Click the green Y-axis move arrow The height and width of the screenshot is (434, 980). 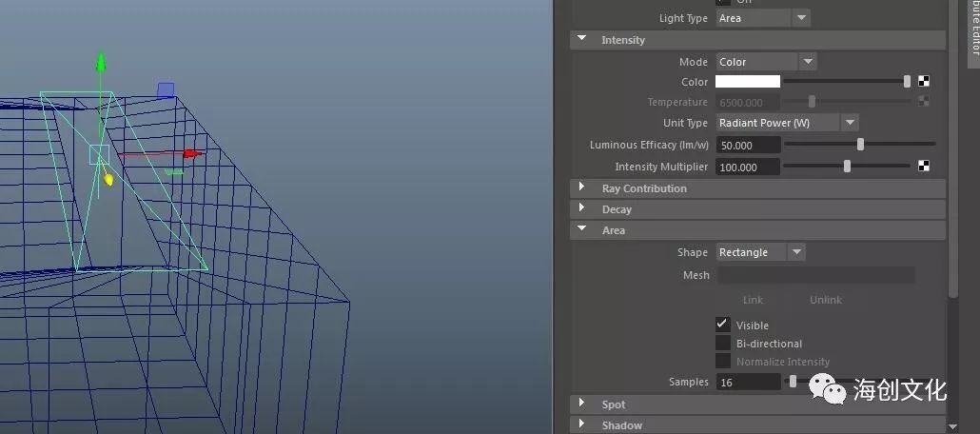click(100, 63)
